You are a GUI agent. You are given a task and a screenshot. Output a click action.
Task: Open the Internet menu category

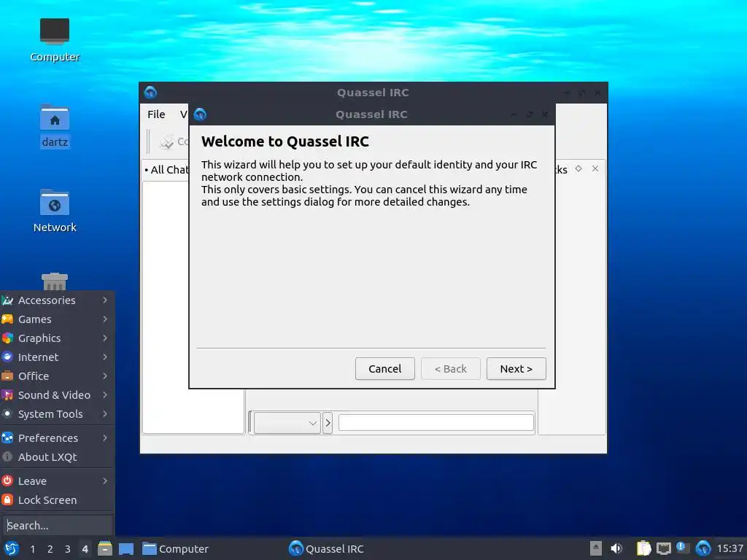(x=56, y=357)
